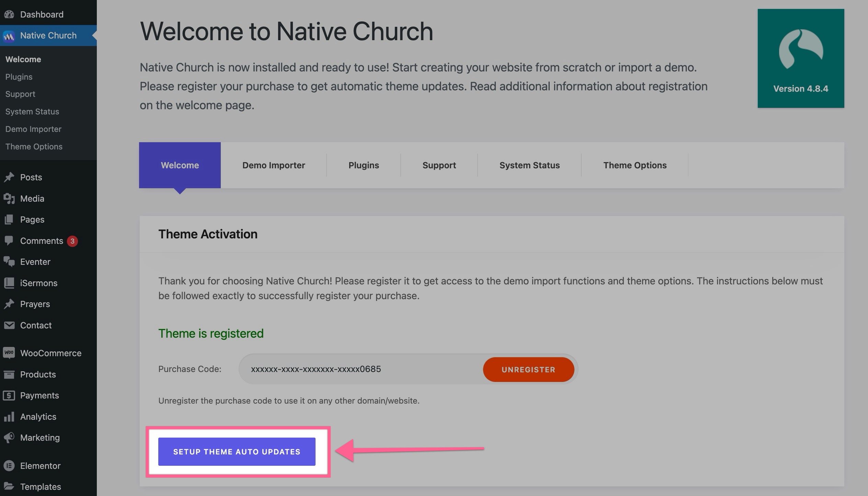This screenshot has width=868, height=496.
Task: Click Setup Theme Auto Updates button
Action: [237, 452]
